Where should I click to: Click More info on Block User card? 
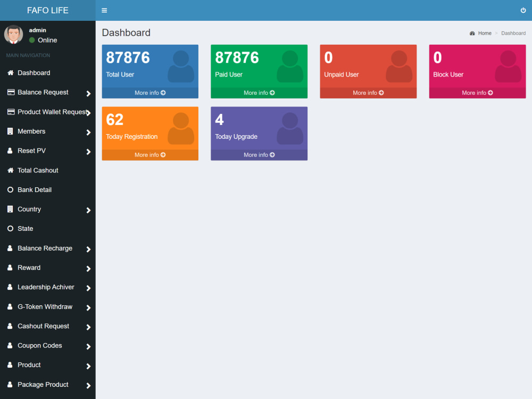pyautogui.click(x=477, y=93)
